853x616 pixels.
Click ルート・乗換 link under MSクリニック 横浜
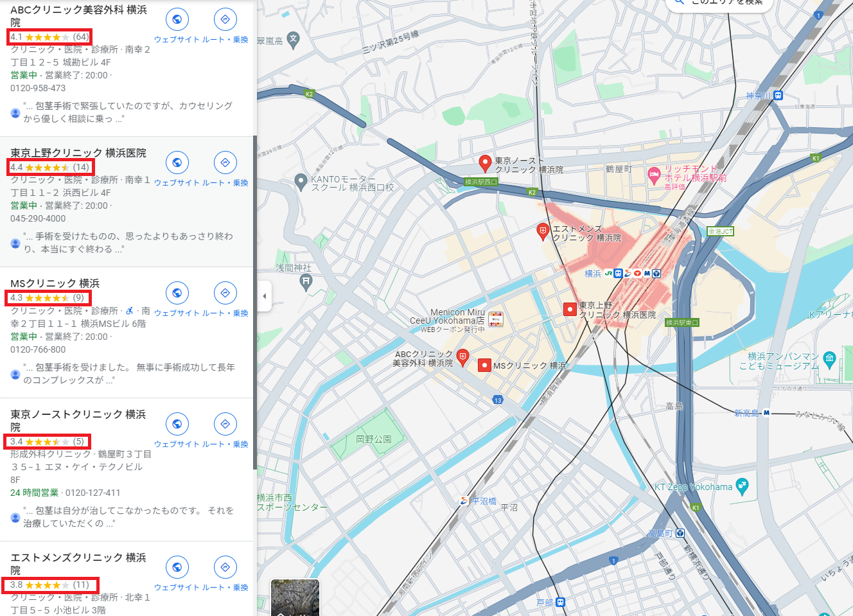(x=225, y=313)
